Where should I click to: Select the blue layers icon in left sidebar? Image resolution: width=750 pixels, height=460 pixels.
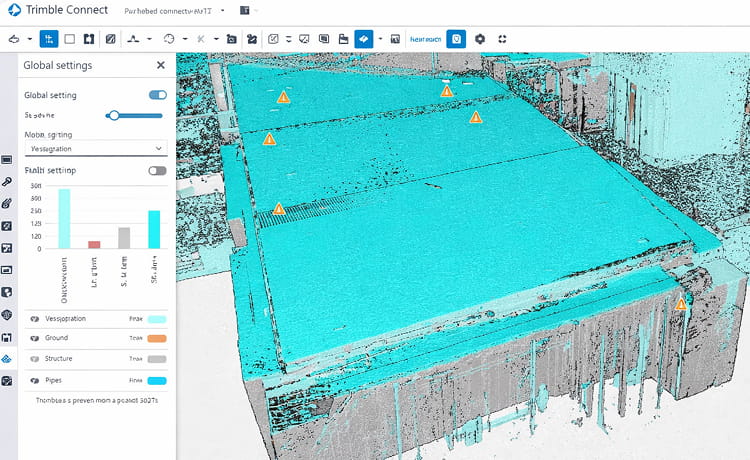click(7, 359)
